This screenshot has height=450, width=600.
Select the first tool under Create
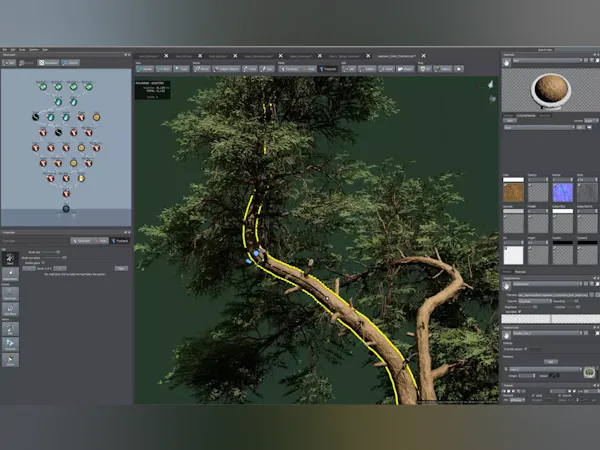[x=10, y=294]
